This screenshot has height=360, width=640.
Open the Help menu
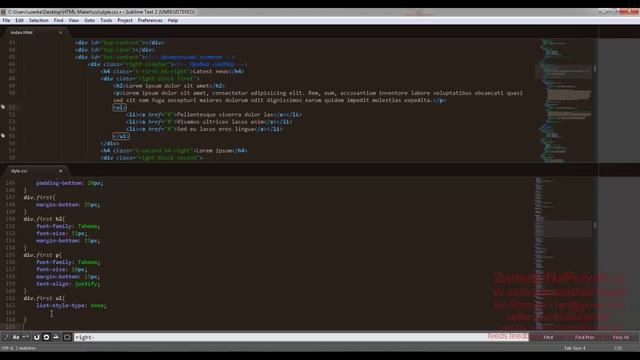tap(173, 20)
